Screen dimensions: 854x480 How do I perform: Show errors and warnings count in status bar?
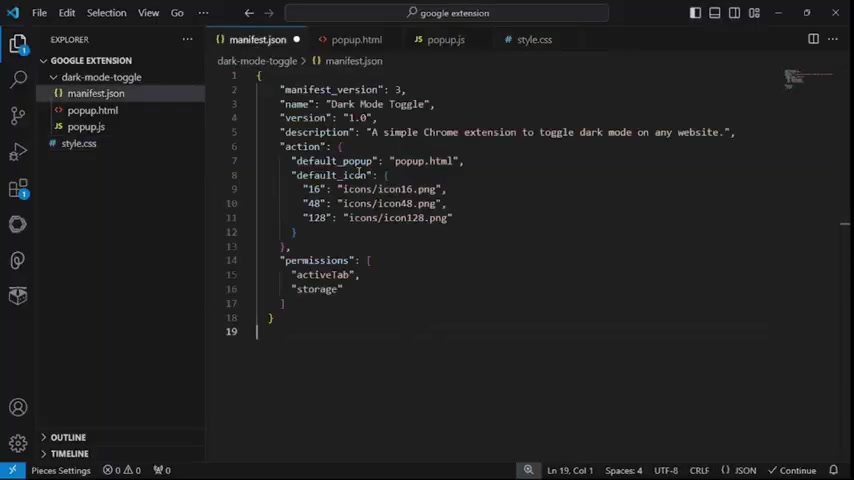(121, 470)
